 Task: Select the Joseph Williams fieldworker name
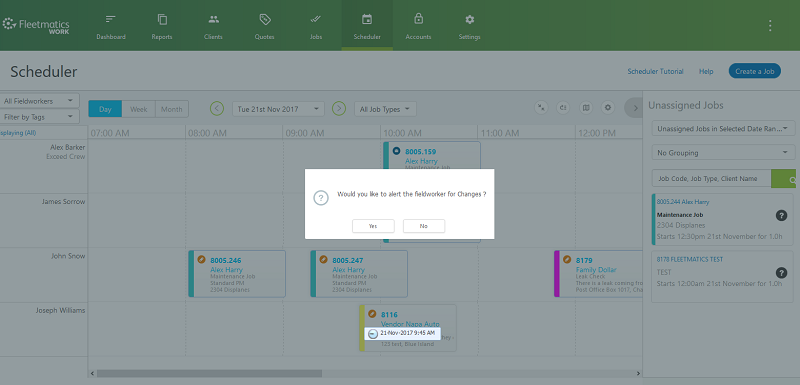[x=60, y=310]
